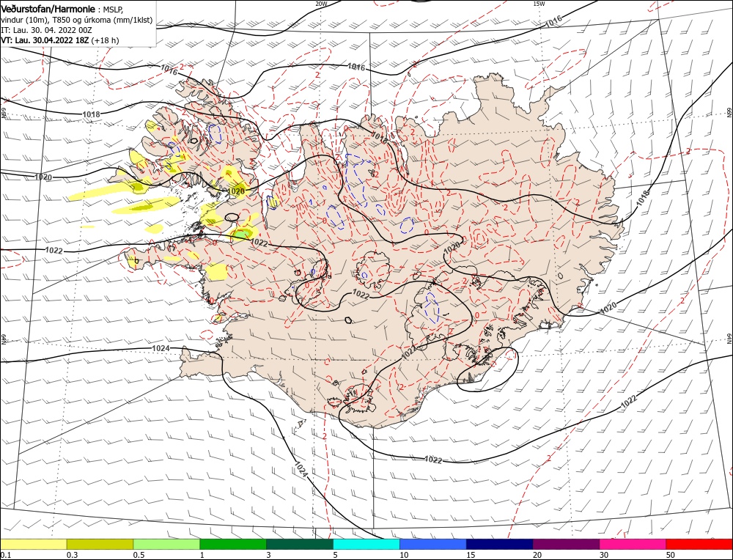The image size is (733, 560).
Task: Click the dark green 3–5 mm legend swatch
Action: 300,544
